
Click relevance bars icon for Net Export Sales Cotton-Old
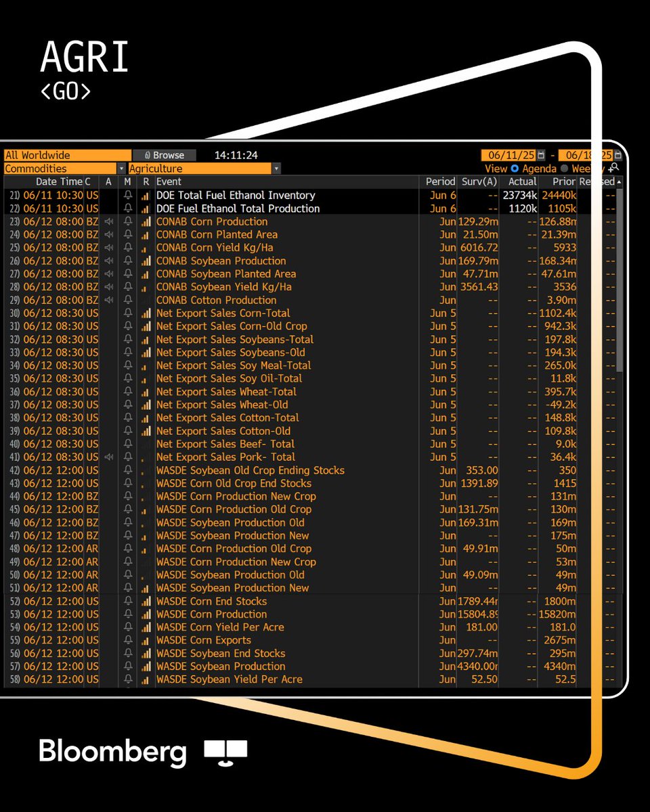[x=146, y=431]
